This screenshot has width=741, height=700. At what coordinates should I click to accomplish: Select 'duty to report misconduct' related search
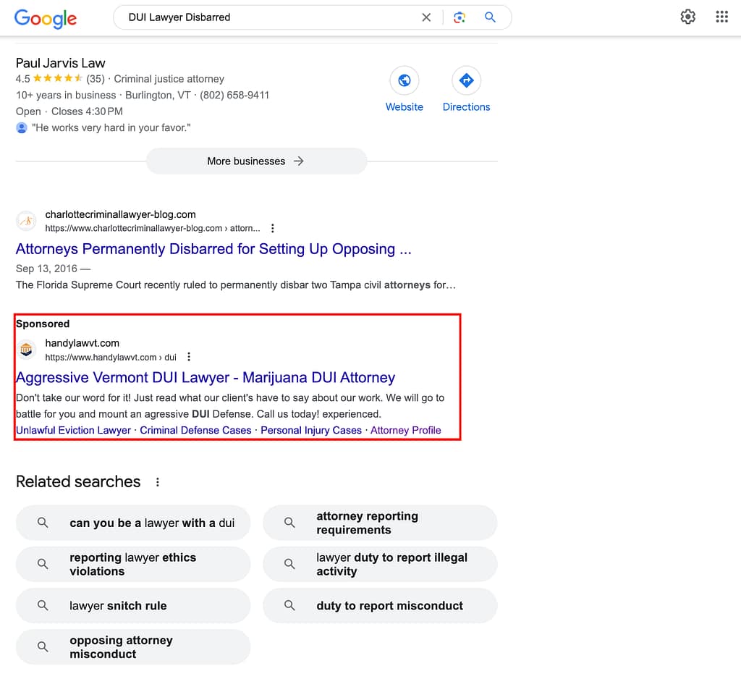point(380,605)
